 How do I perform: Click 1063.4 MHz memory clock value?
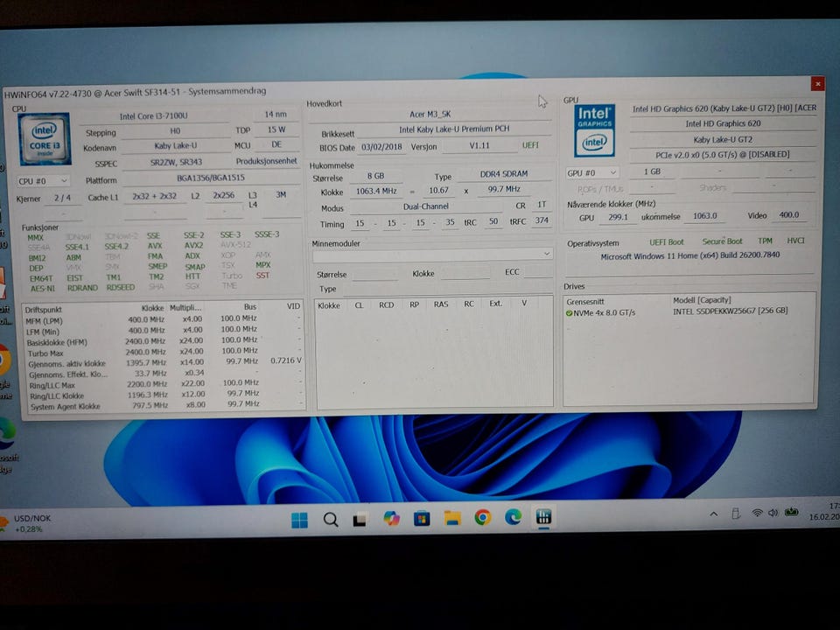(x=376, y=191)
